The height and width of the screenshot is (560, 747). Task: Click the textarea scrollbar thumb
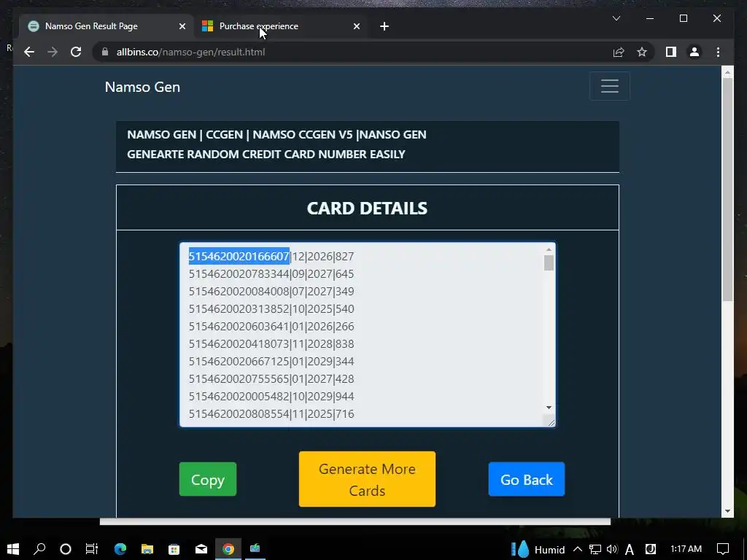click(x=549, y=262)
